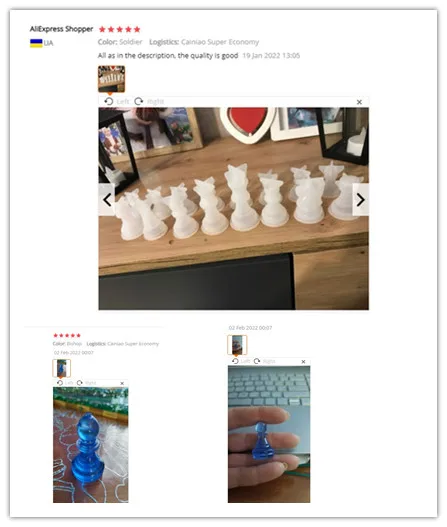The height and width of the screenshot is (527, 447).
Task: Open the white chess molds review thumbnail
Action: click(112, 79)
